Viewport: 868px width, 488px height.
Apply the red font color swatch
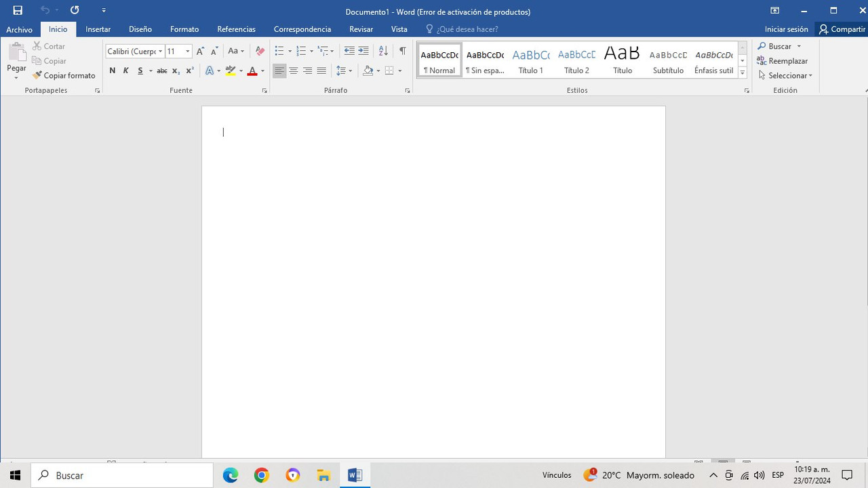tap(252, 70)
